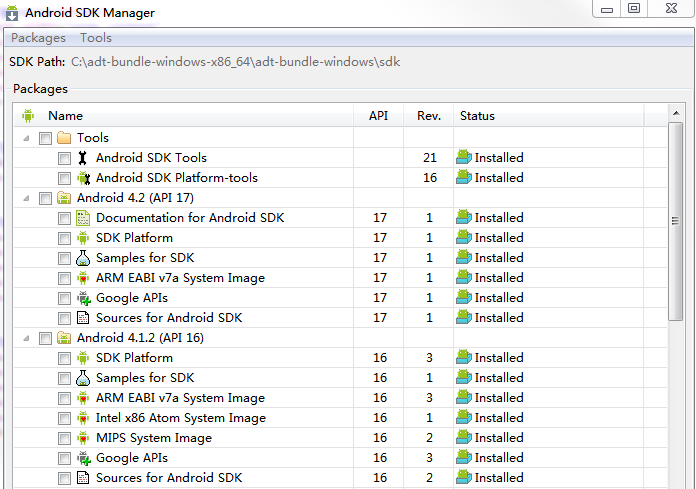Viewport: 696px width, 489px height.
Task: Click Installed status icon for Intel x86 Atom
Action: (463, 418)
